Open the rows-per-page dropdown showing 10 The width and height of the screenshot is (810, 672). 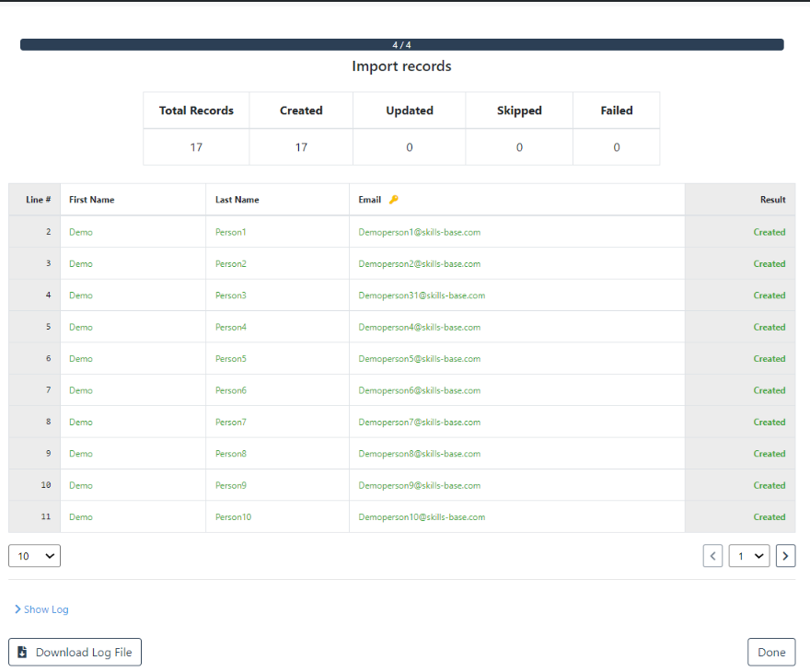click(34, 555)
